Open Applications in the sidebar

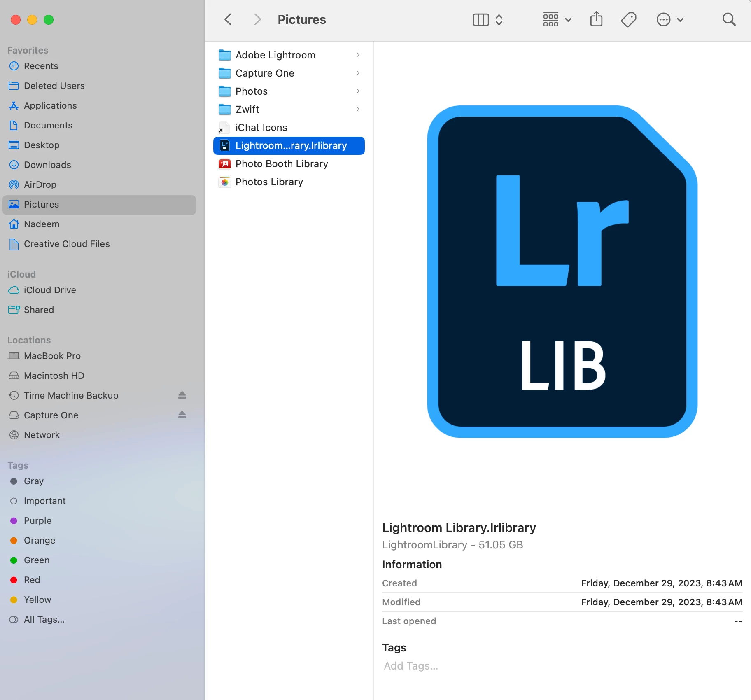pyautogui.click(x=99, y=105)
